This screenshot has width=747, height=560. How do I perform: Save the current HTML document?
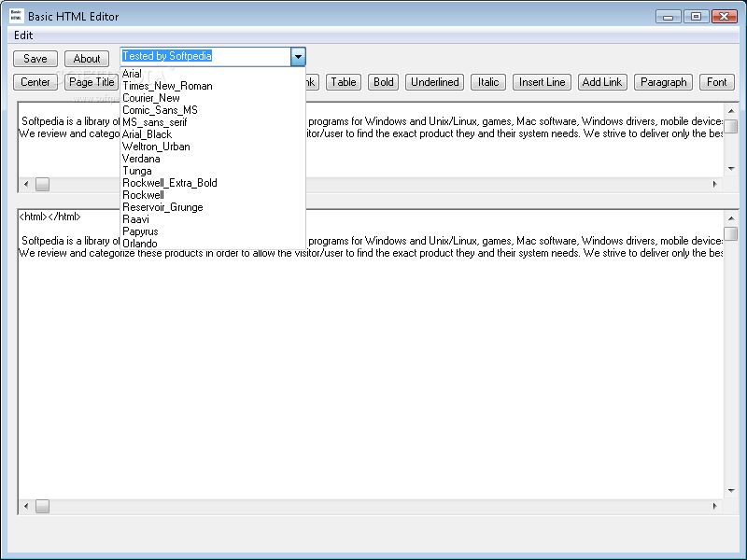35,58
